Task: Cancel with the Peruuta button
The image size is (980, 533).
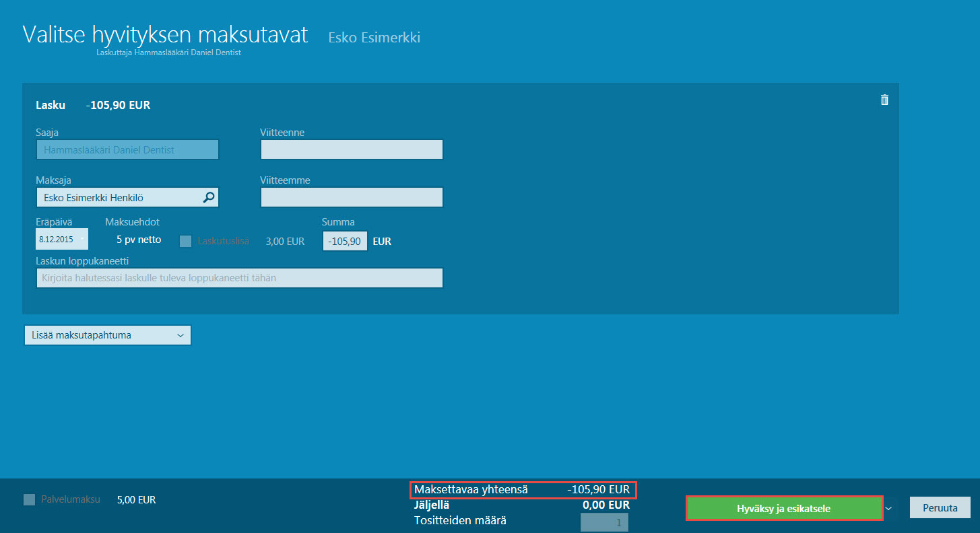Action: tap(940, 508)
